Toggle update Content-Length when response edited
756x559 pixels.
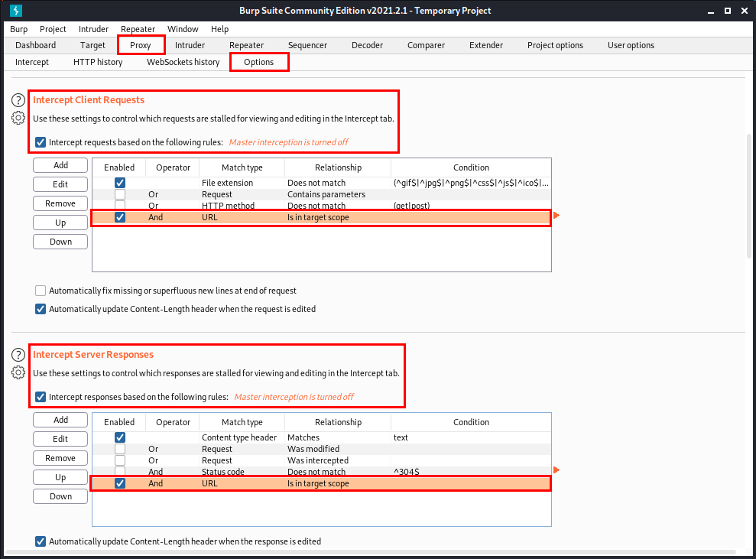click(41, 541)
